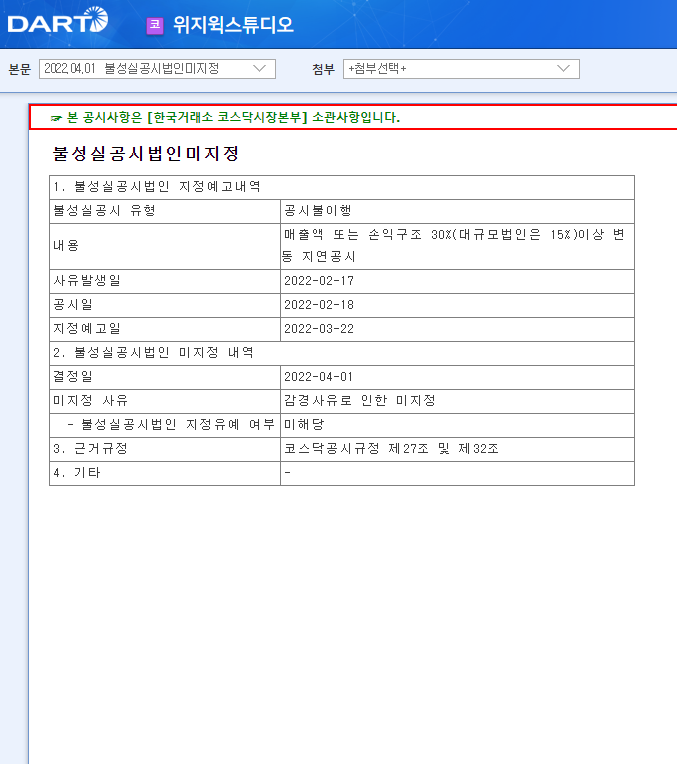Click the 3. 근거규정 label cell

point(165,449)
